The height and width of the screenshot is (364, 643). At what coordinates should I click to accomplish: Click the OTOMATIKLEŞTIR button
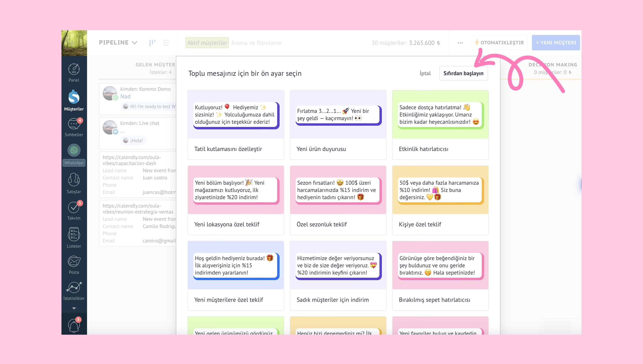coord(500,43)
